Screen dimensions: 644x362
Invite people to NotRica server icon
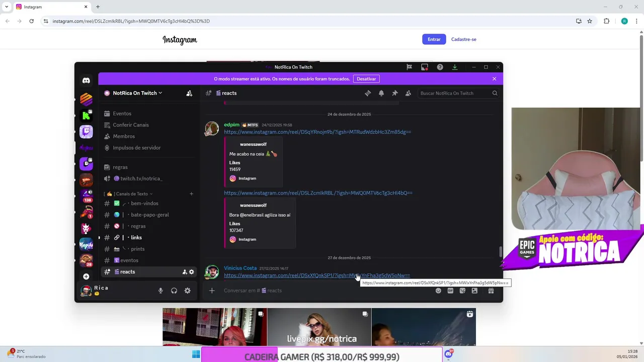[x=189, y=93]
